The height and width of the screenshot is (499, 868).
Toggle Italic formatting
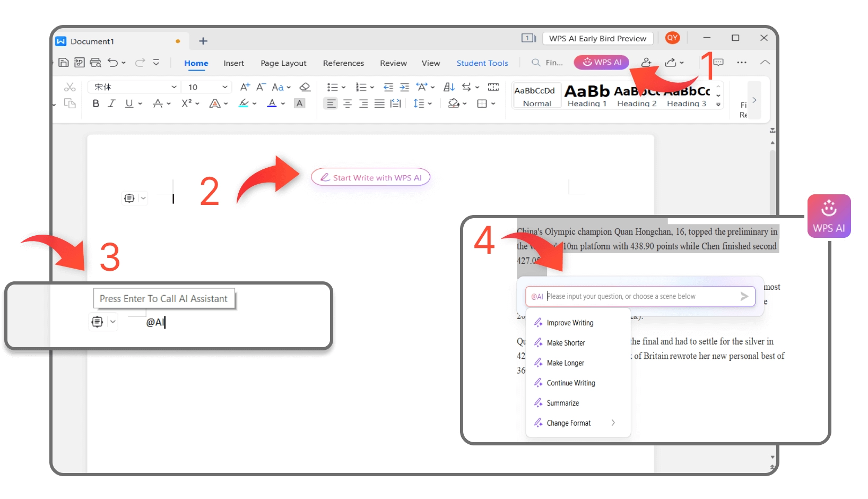click(111, 104)
